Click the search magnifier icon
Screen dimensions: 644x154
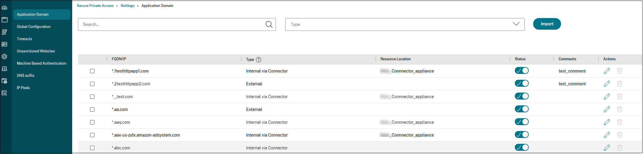269,24
